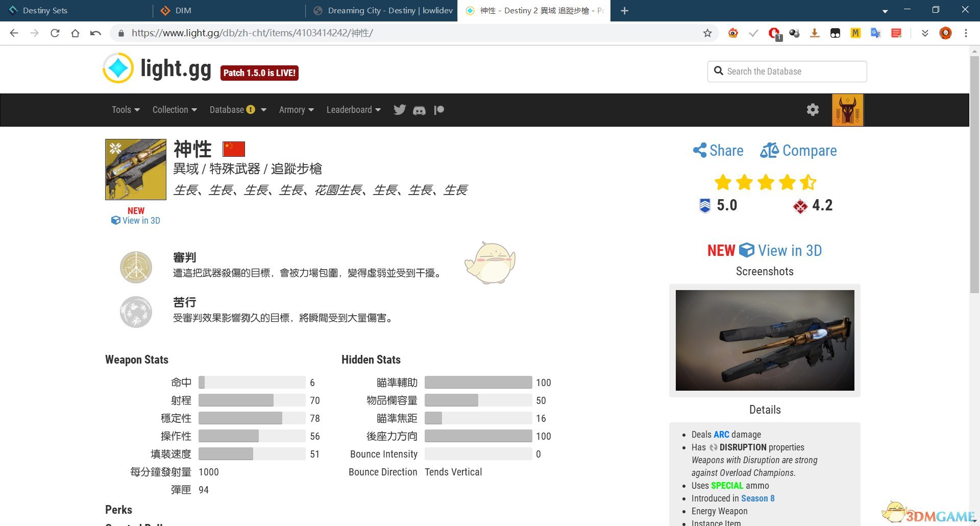Open the settings gear icon
The width and height of the screenshot is (980, 526).
click(x=813, y=110)
